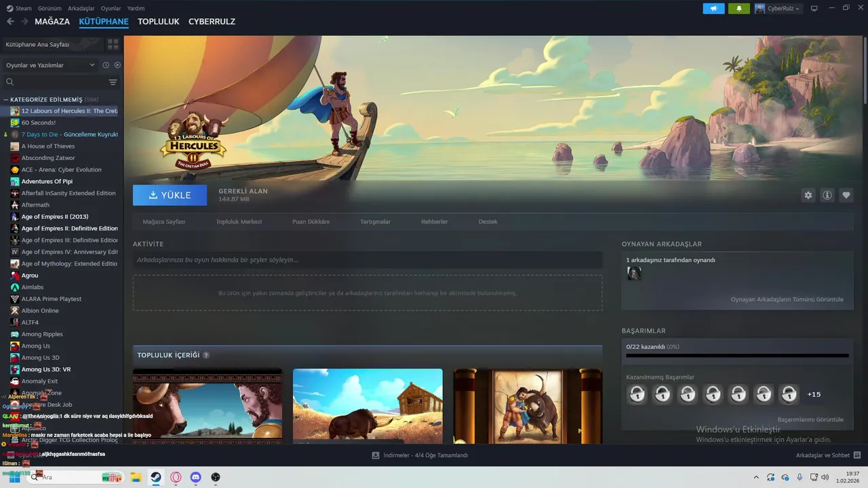Select Agrou in the game list
868x488 pixels.
coord(30,275)
